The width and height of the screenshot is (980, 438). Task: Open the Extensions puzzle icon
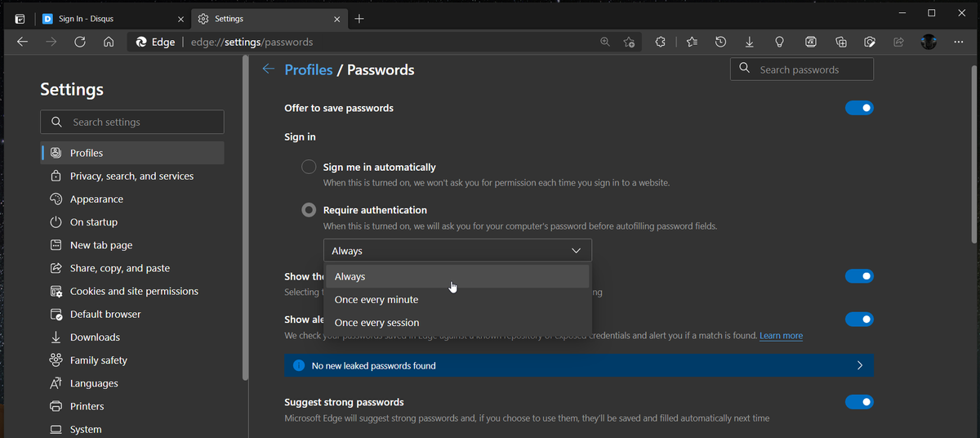pos(661,42)
